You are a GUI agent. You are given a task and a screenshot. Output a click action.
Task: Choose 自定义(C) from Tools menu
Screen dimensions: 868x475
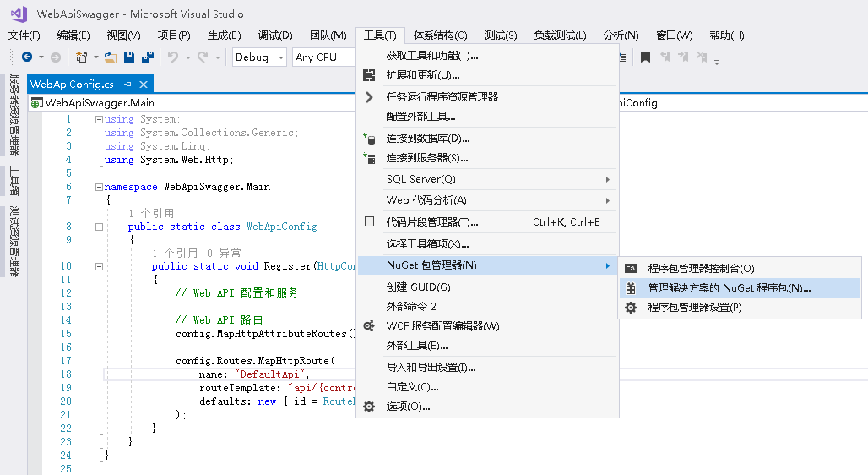coord(488,387)
